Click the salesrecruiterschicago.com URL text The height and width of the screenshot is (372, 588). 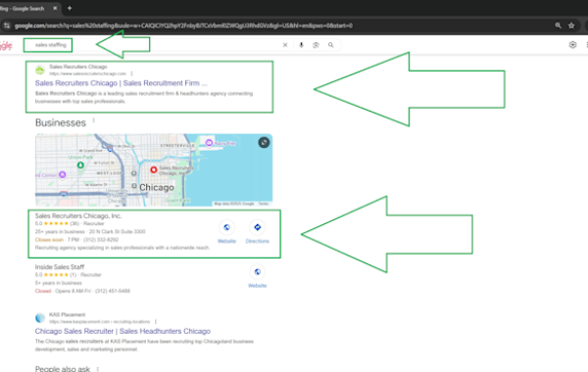87,73
